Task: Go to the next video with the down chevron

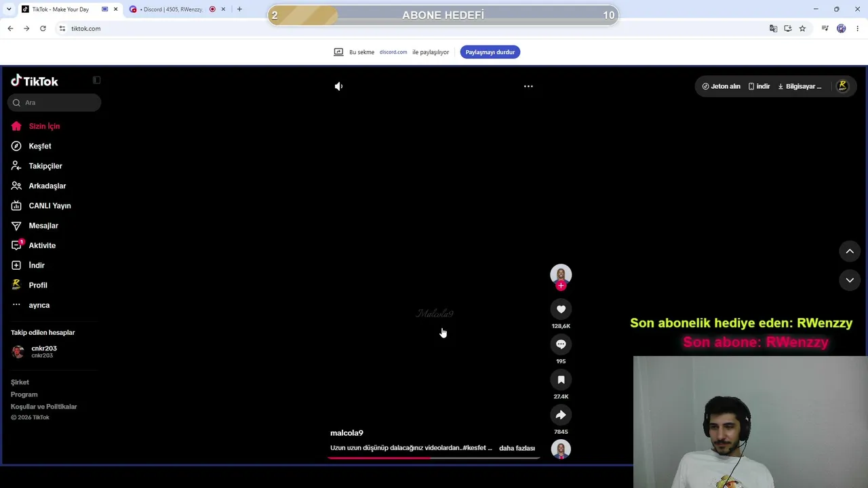Action: [850, 280]
